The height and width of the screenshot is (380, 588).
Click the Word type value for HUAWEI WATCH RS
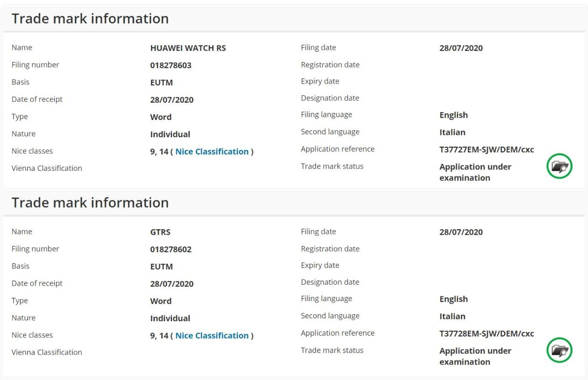click(x=161, y=117)
